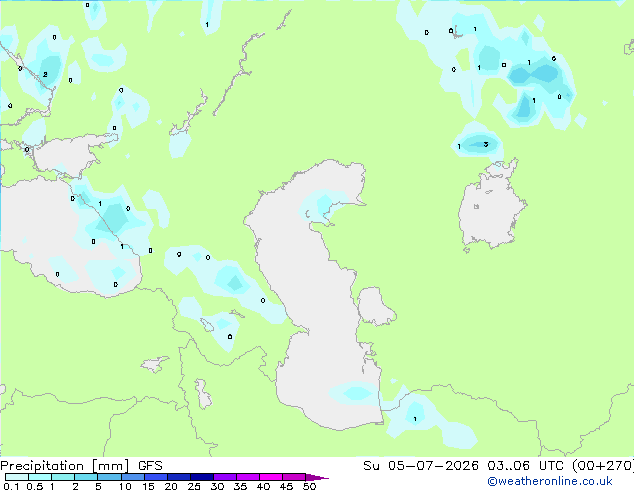This screenshot has height=490, width=634.
Task: Click the legend value '50'
Action: point(310,486)
